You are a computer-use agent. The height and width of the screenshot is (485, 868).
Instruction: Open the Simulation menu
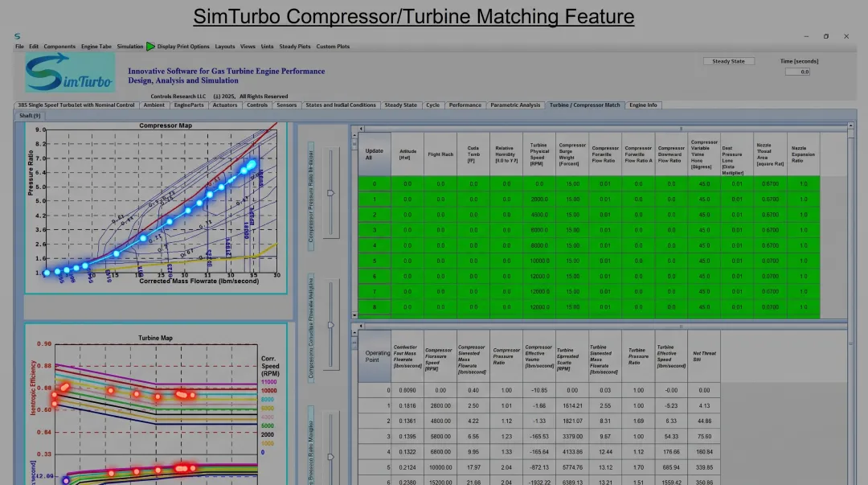[x=130, y=47]
